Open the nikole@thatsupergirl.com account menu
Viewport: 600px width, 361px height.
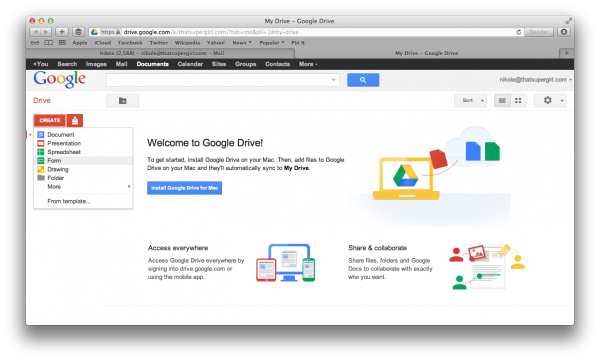(535, 80)
